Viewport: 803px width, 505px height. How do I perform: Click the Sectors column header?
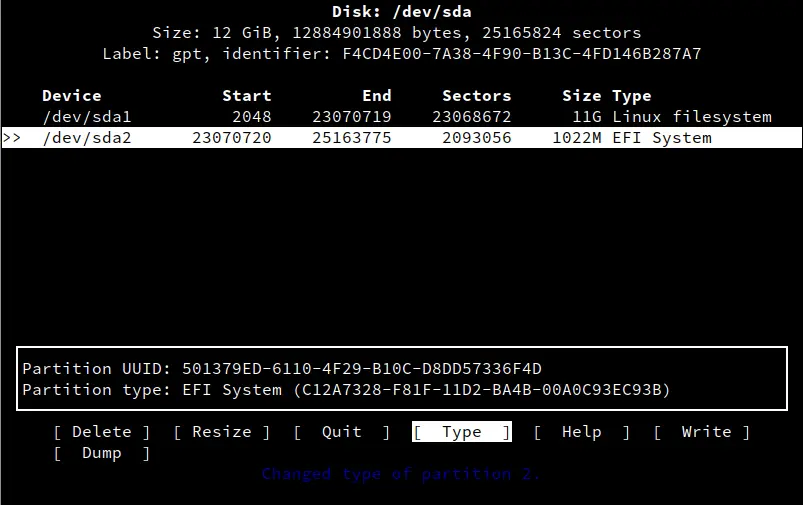pos(477,96)
